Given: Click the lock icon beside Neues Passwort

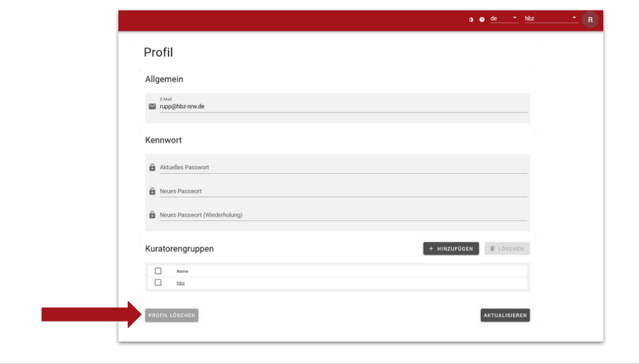Looking at the screenshot, I should point(152,192).
